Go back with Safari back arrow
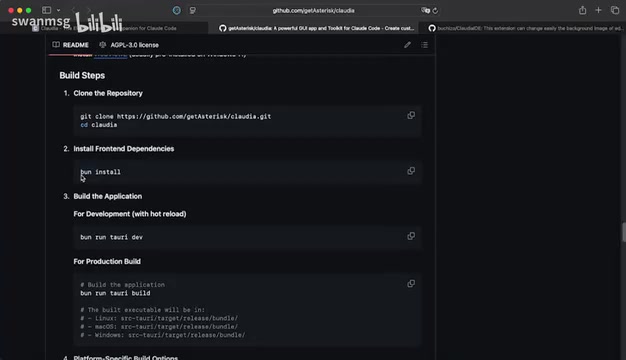The image size is (626, 360). 73,10
